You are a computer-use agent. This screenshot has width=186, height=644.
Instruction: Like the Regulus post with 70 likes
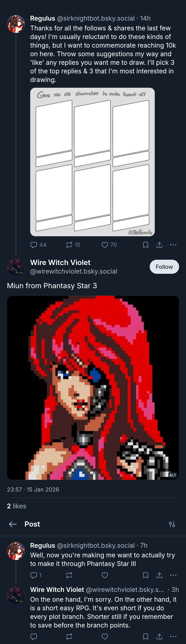(109, 245)
